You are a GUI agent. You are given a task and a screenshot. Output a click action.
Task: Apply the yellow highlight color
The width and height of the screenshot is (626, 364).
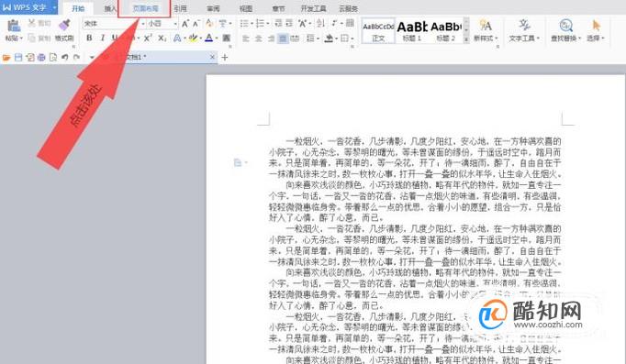coord(194,38)
